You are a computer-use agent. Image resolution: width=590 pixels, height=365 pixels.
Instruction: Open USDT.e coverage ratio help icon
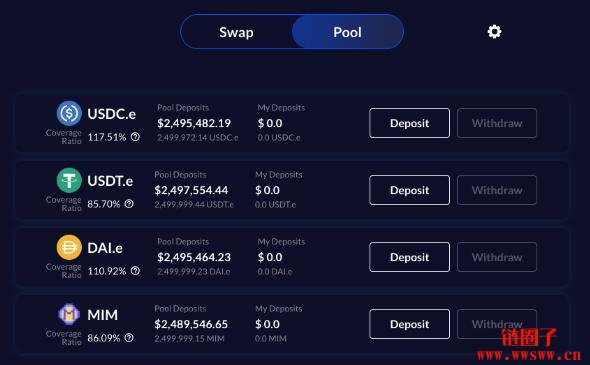click(129, 204)
